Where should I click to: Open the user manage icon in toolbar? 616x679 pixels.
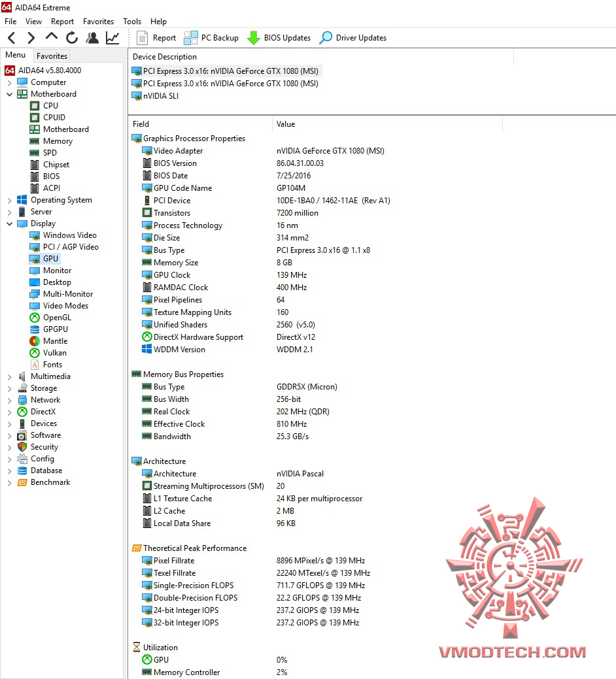(92, 38)
